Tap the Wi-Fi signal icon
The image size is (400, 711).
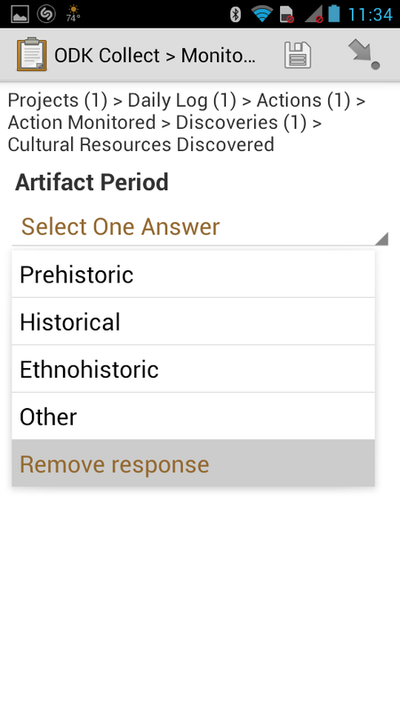click(x=262, y=15)
